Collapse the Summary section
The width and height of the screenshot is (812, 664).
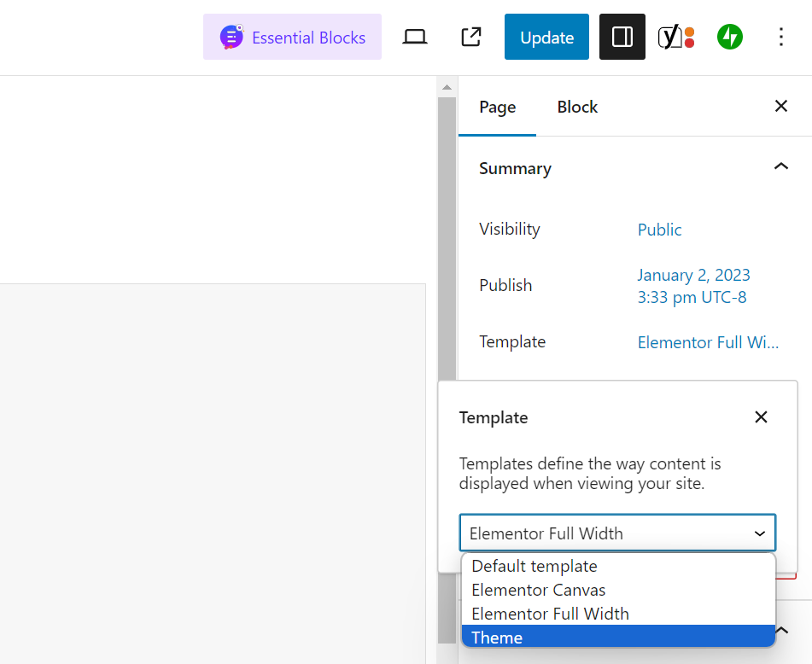781,167
